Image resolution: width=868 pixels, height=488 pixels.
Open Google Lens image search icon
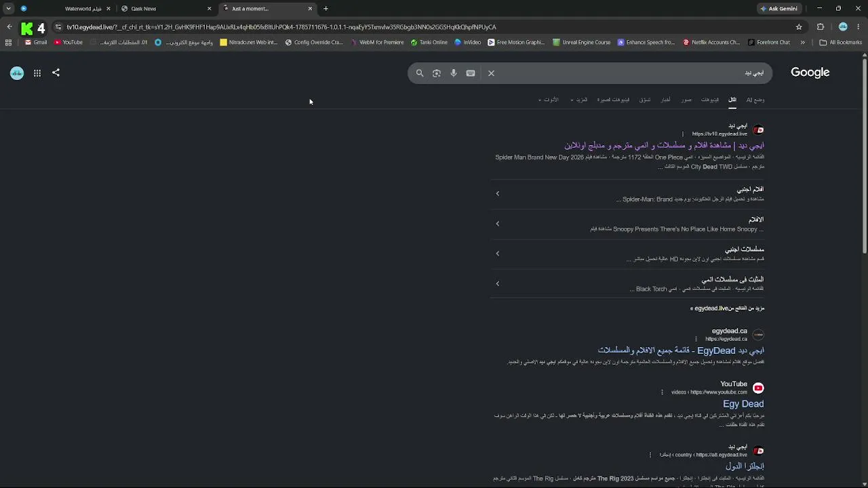[437, 73]
